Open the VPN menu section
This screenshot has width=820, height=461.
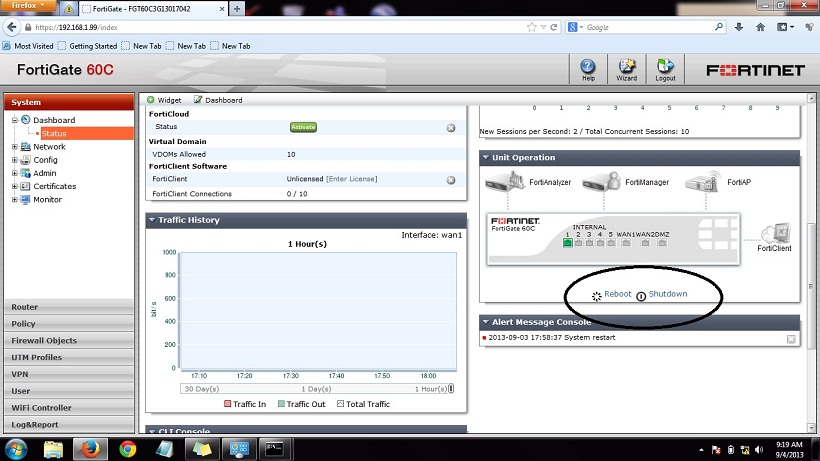click(x=69, y=374)
